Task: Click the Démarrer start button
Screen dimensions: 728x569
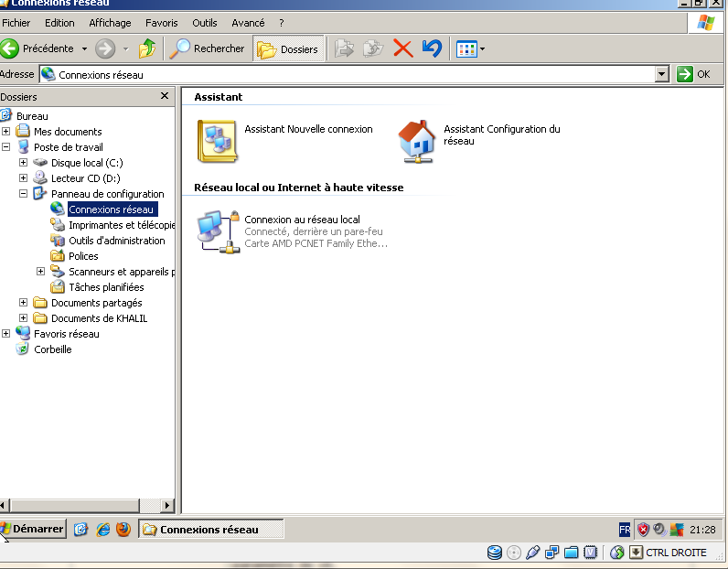Action: click(33, 529)
